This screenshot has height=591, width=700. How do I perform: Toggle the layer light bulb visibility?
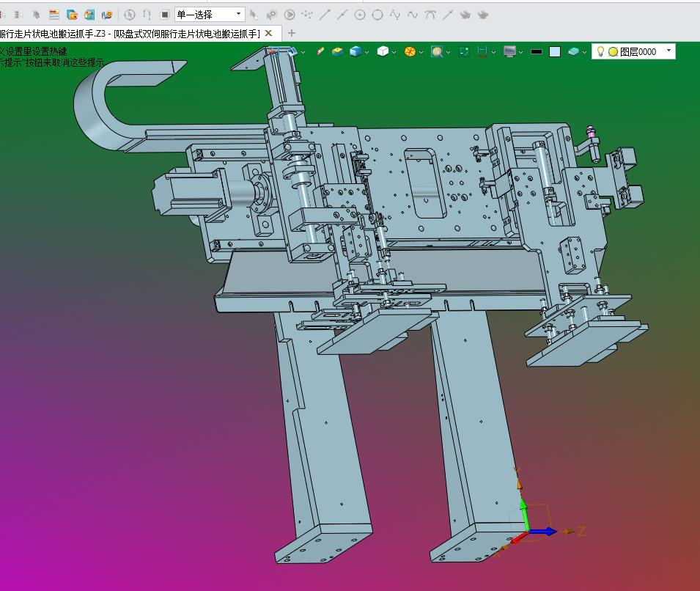pos(600,52)
